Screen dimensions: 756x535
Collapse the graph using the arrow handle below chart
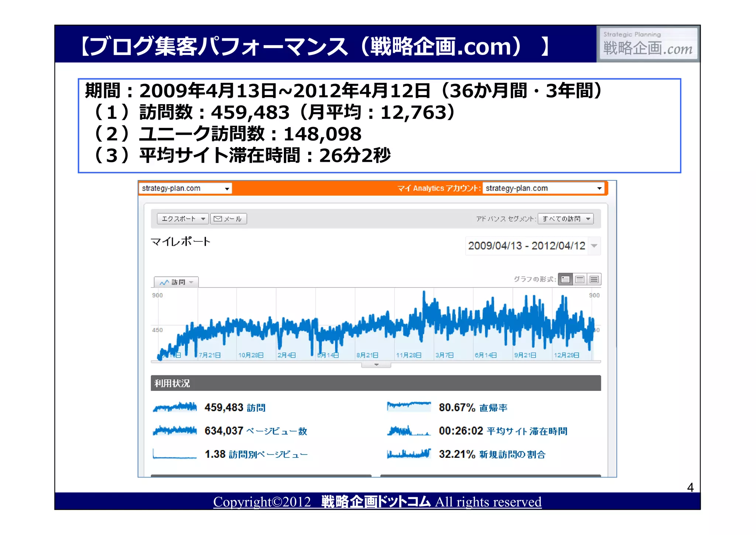click(x=376, y=365)
